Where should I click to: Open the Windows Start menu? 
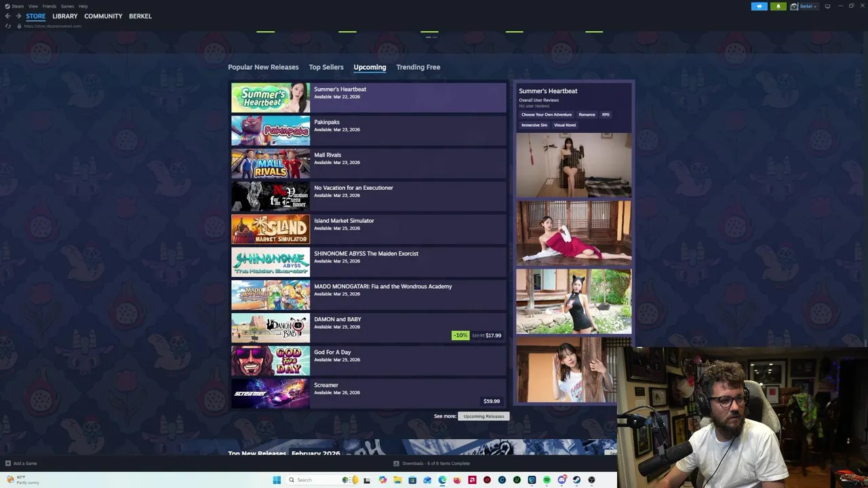click(x=277, y=480)
